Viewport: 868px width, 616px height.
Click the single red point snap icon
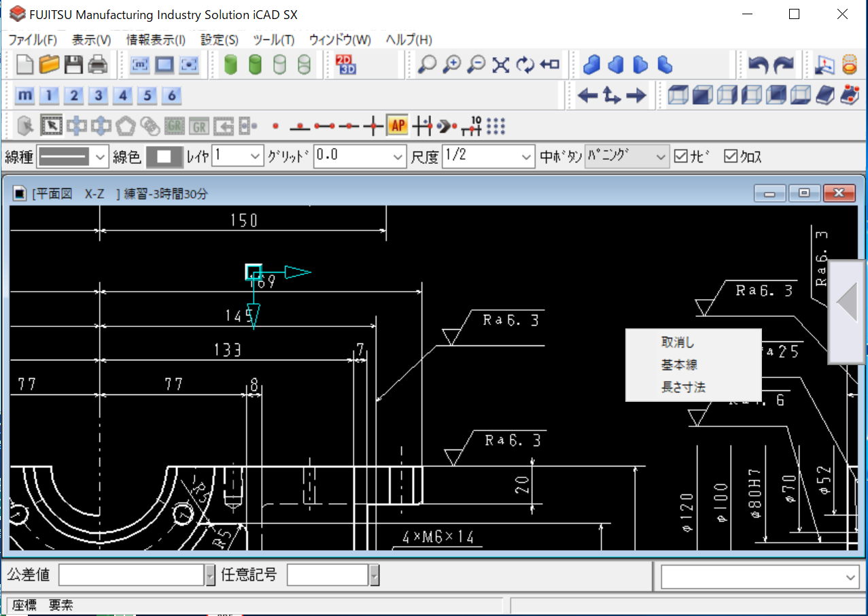(275, 126)
